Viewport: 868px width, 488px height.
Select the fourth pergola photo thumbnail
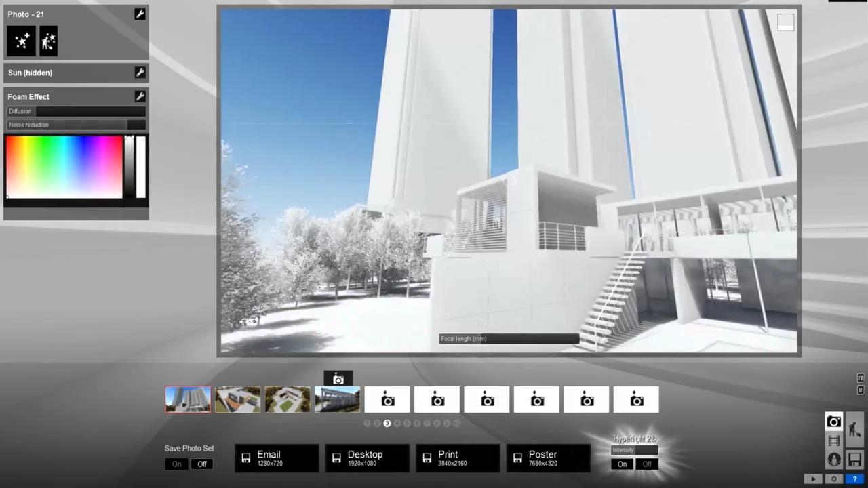(337, 399)
